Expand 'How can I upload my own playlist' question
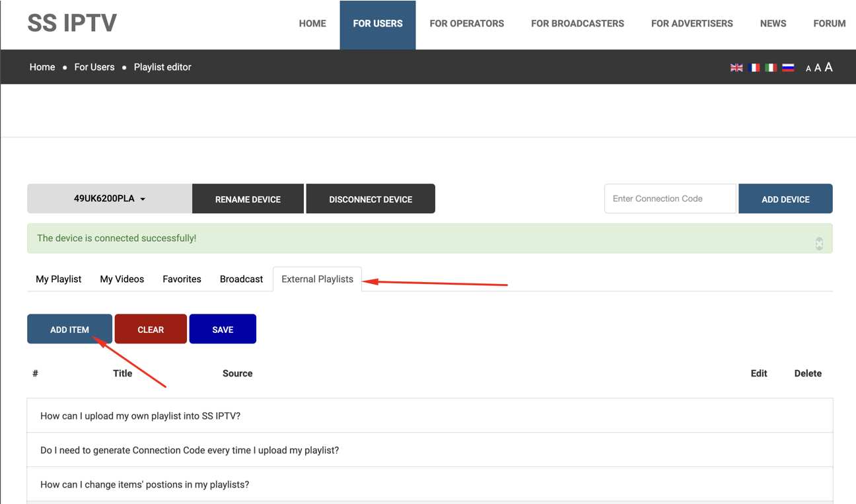 [430, 415]
